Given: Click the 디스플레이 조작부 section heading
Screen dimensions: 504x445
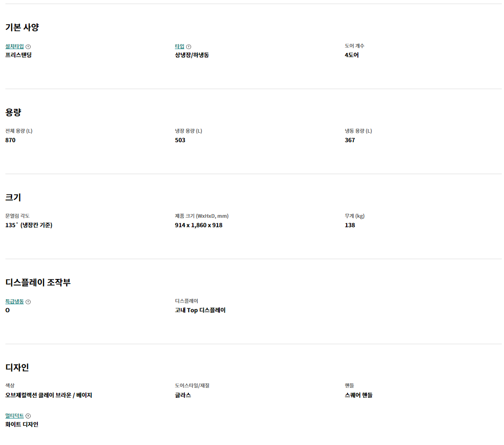Looking at the screenshot, I should pos(38,283).
